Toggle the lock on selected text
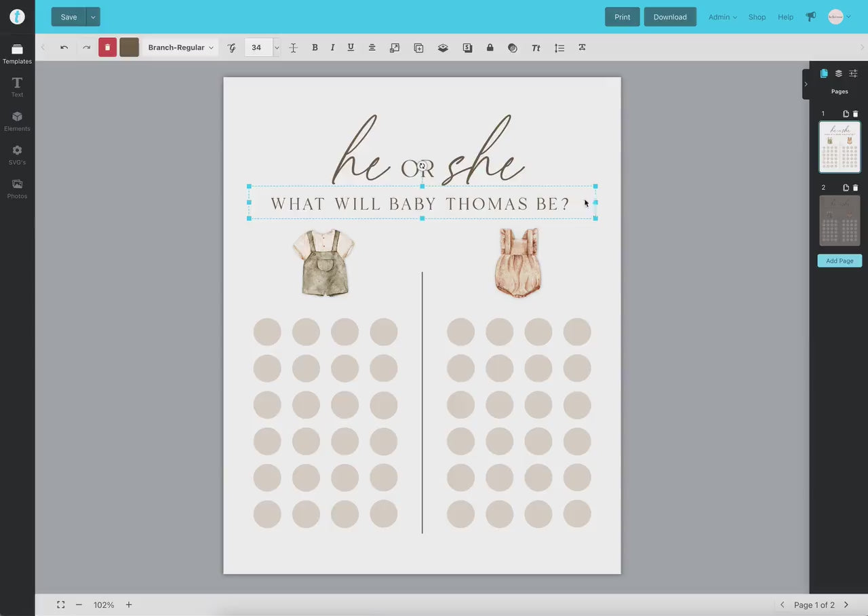 pyautogui.click(x=490, y=47)
